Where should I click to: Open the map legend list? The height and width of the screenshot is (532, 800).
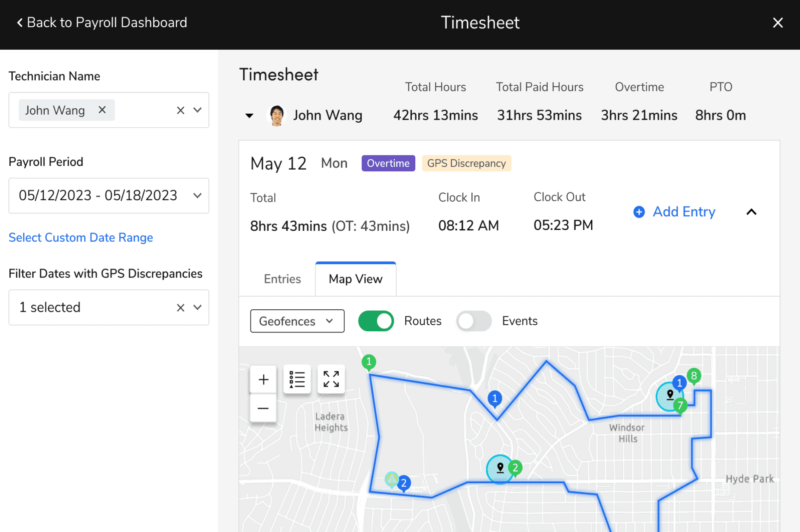click(297, 379)
